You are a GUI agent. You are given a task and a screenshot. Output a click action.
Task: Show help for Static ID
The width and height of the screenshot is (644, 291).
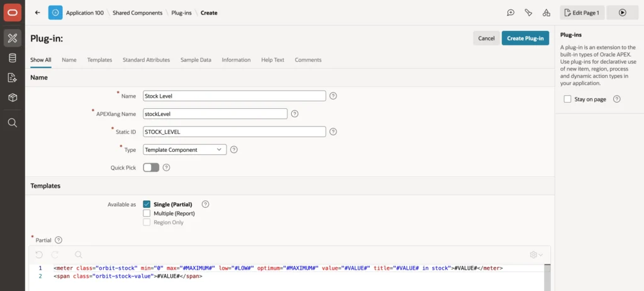coord(333,132)
